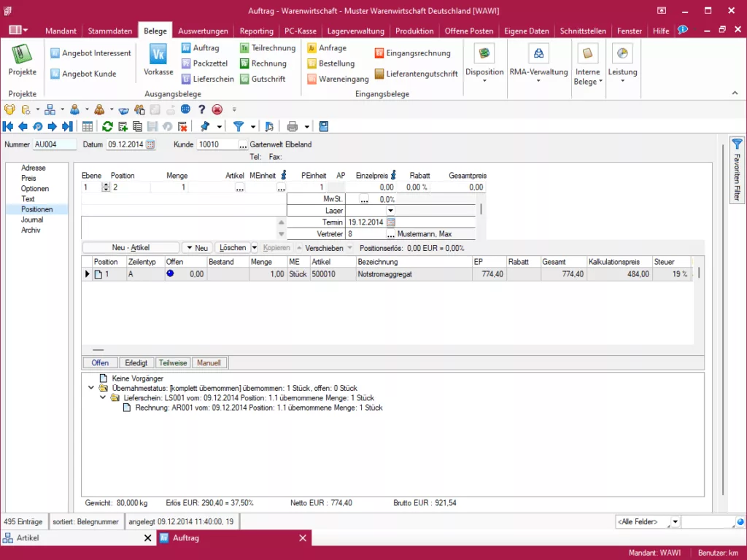
Task: Open the Alle Felder search dropdown
Action: click(x=675, y=522)
